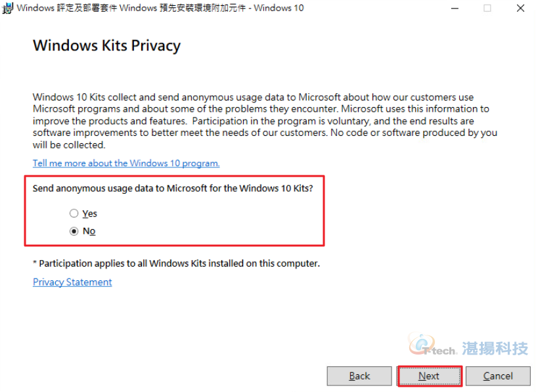Click the "No" option label
Image resolution: width=536 pixels, height=392 pixels.
tap(89, 231)
